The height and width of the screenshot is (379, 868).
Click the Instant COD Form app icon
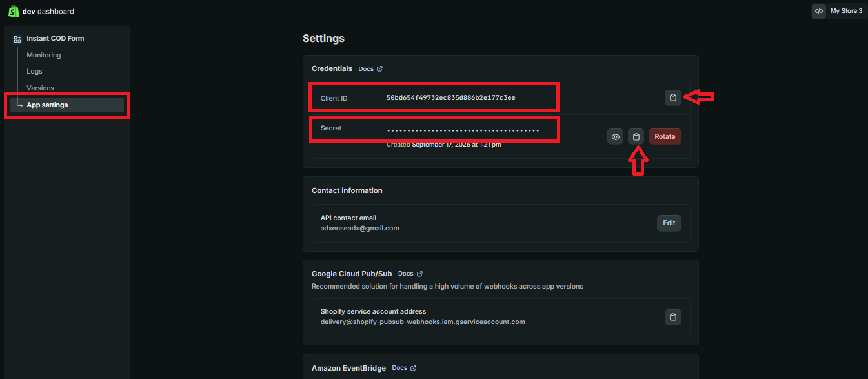(x=17, y=39)
